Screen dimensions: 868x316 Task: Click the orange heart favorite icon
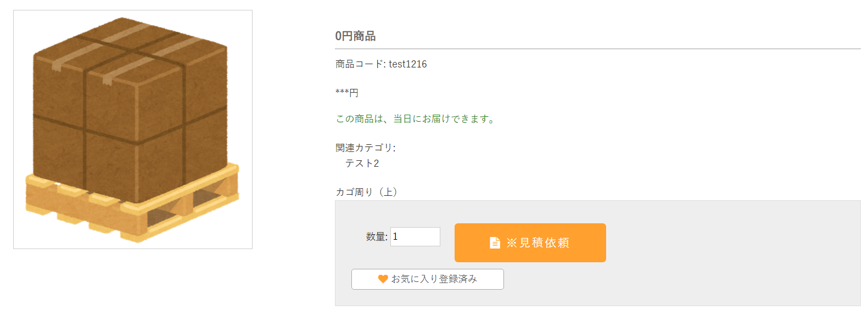pos(383,279)
